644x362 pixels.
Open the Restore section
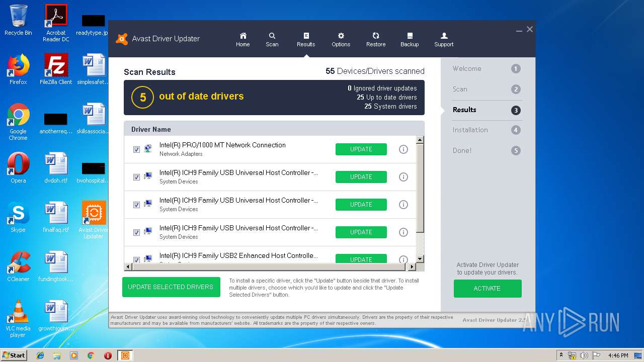tap(376, 39)
